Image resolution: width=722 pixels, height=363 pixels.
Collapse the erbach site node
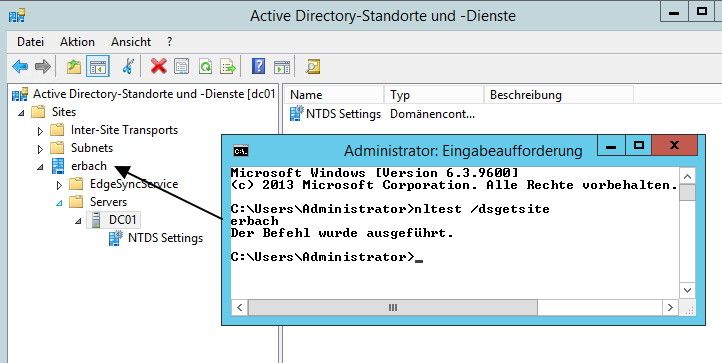41,167
